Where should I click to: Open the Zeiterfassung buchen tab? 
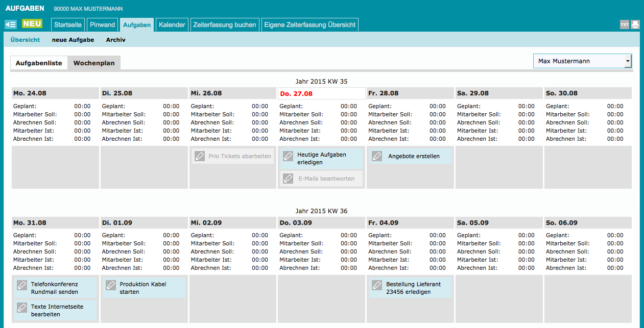pos(224,24)
